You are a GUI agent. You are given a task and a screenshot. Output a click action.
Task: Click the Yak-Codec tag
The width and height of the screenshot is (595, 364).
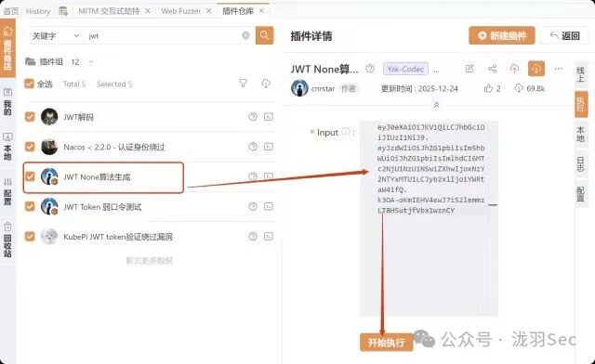coord(405,69)
